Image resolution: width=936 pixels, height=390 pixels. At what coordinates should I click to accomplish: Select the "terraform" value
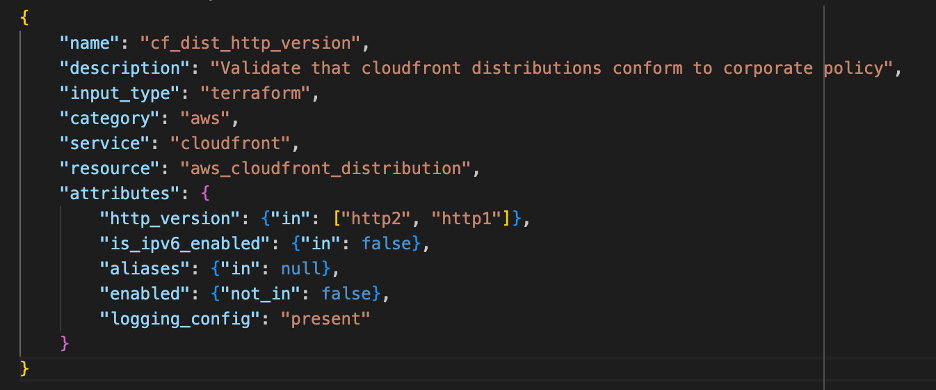pos(256,93)
